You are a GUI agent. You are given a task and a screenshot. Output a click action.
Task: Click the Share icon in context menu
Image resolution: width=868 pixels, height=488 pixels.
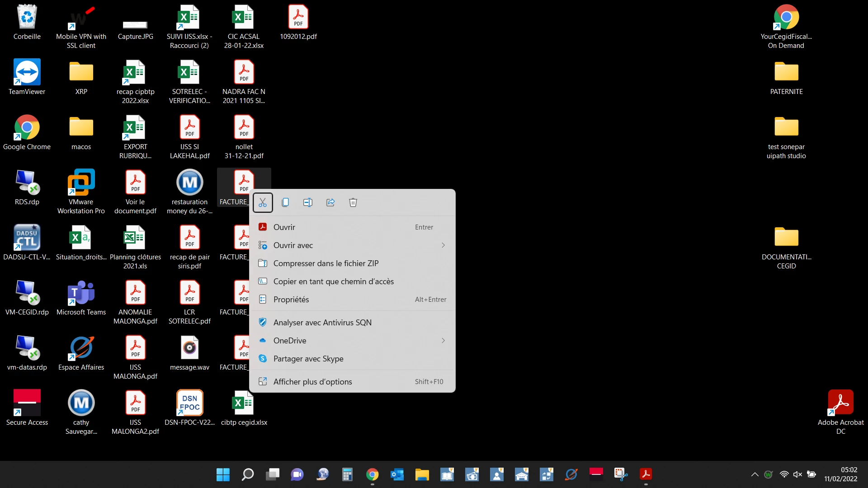pyautogui.click(x=330, y=202)
